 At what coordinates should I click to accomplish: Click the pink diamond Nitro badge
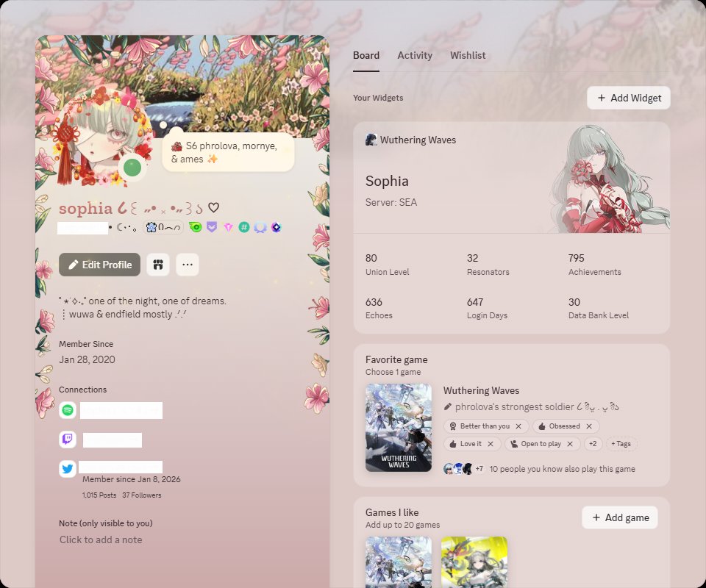coord(228,227)
